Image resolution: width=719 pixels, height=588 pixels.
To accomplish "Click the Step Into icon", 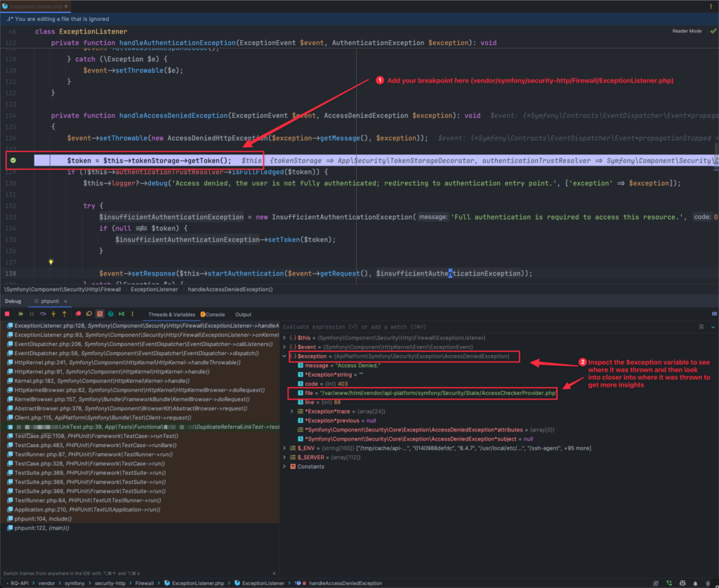I will pos(53,314).
